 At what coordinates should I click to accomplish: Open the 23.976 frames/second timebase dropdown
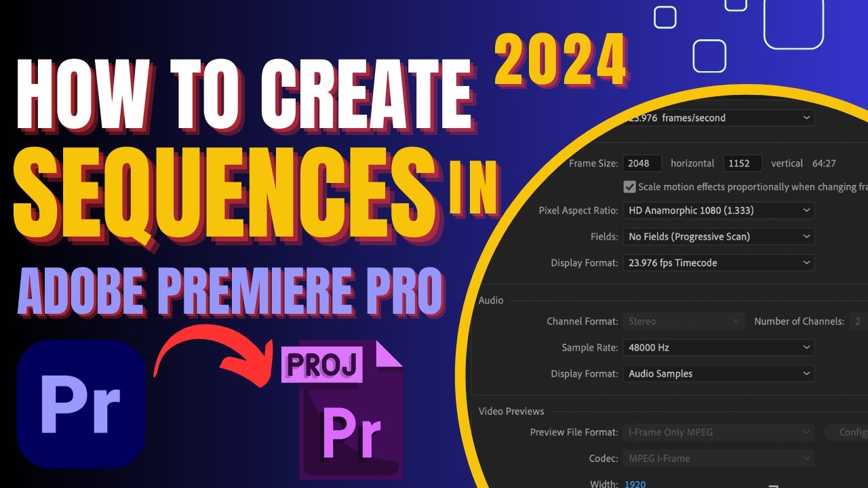719,117
